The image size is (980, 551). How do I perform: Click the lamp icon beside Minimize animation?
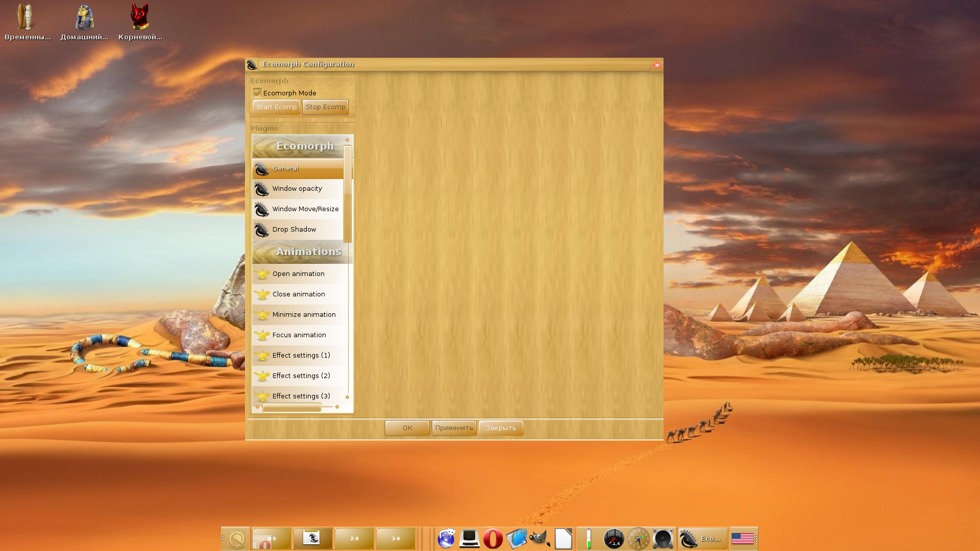[x=262, y=315]
